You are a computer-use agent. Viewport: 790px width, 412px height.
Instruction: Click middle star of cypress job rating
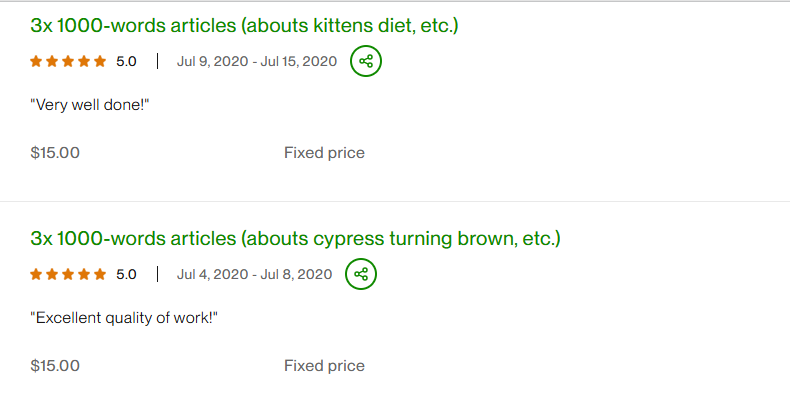(x=68, y=274)
